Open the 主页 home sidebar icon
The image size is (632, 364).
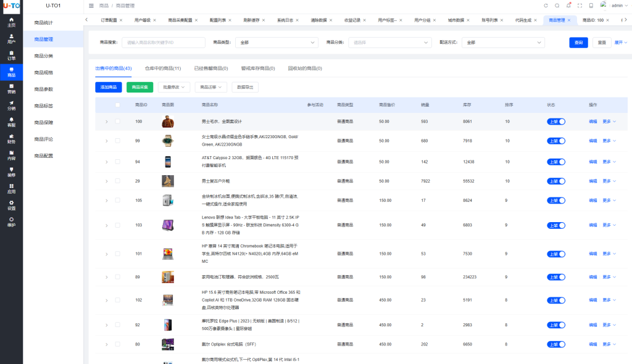(11, 22)
